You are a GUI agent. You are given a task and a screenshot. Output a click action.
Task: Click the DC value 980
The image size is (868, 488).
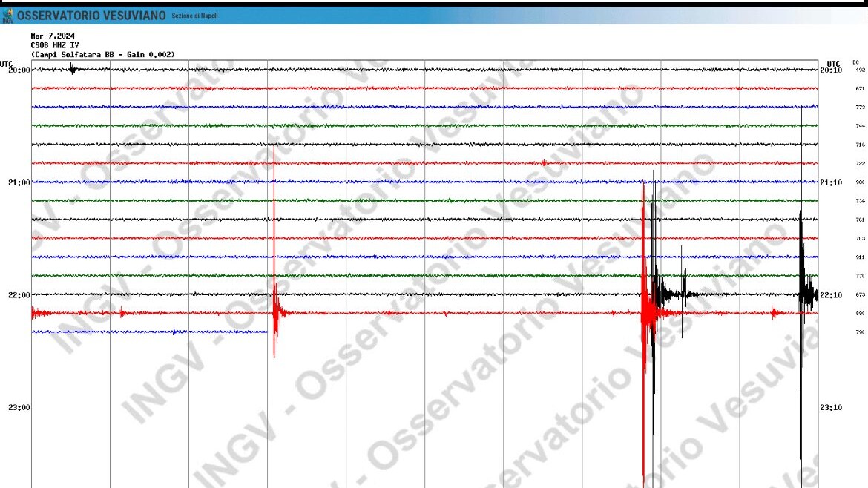click(x=861, y=182)
